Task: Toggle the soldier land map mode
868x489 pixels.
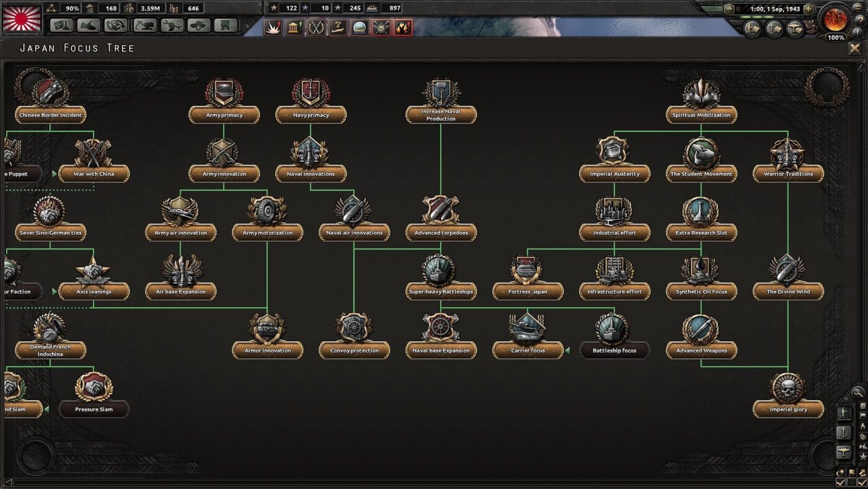Action: click(844, 412)
